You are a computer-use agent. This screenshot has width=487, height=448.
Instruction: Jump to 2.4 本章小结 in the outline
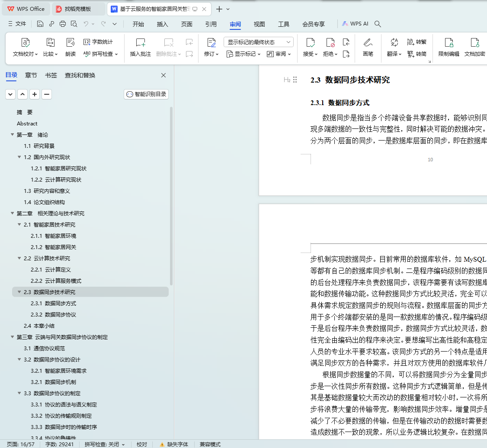[x=39, y=326]
